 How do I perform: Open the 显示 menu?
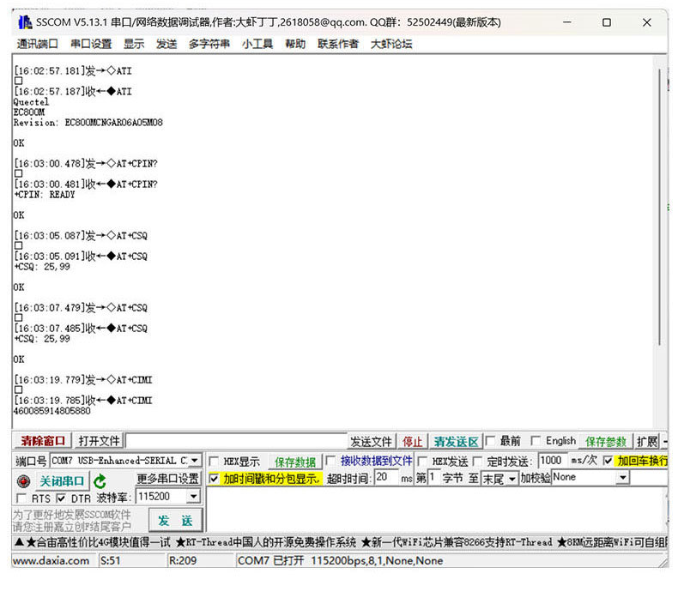(134, 44)
